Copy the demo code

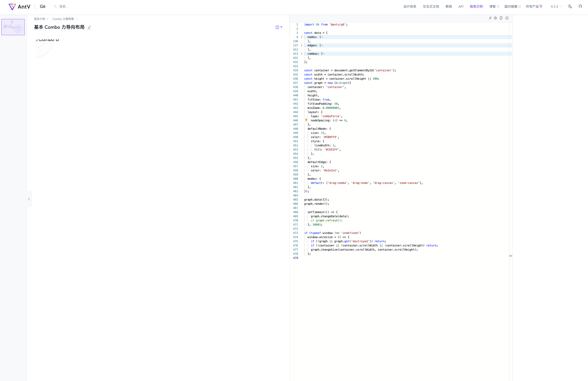[501, 18]
